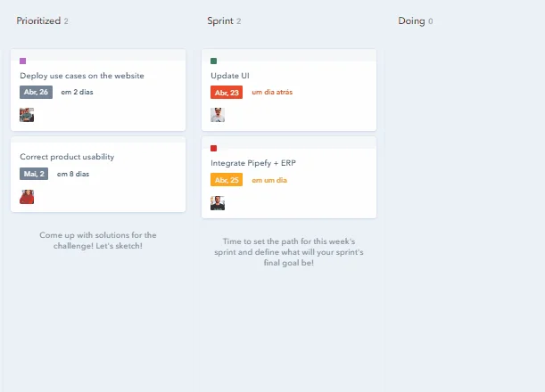545x392 pixels.
Task: Click the purple label on Deploy use cases card
Action: point(23,61)
